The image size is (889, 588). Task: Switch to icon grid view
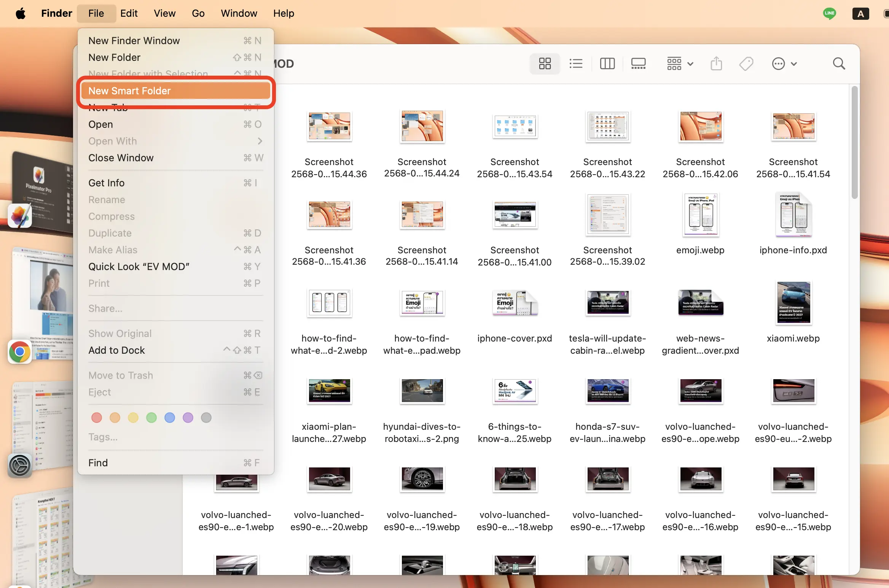coord(545,64)
